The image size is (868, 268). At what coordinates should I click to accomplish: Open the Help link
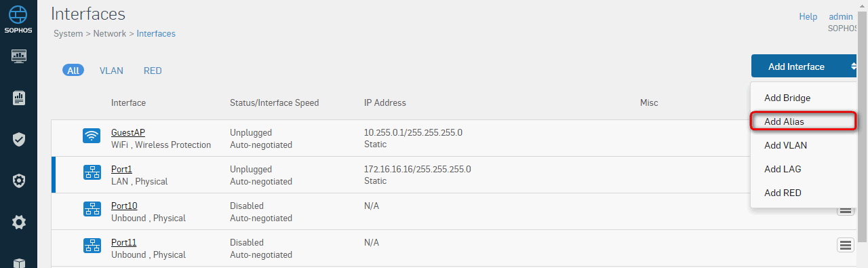coord(808,16)
